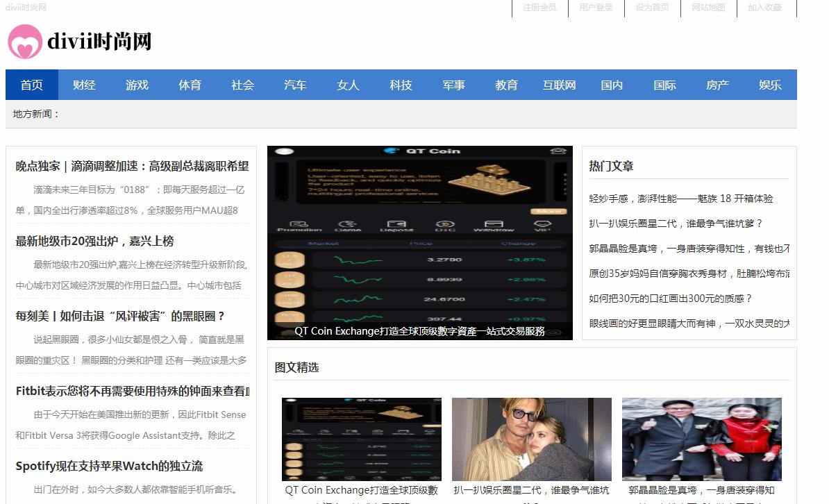
Task: Click the 加入收藏 link
Action: click(x=764, y=8)
